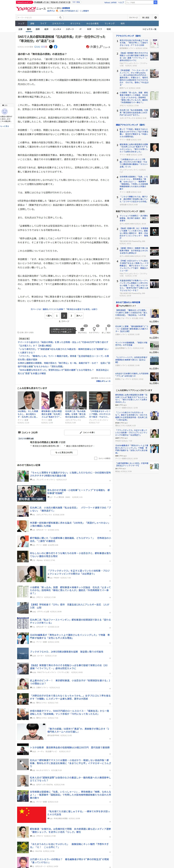The width and height of the screenshot is (174, 868).
Task: Click the 記事に関する報告 report icon
Action: (x=26, y=332)
